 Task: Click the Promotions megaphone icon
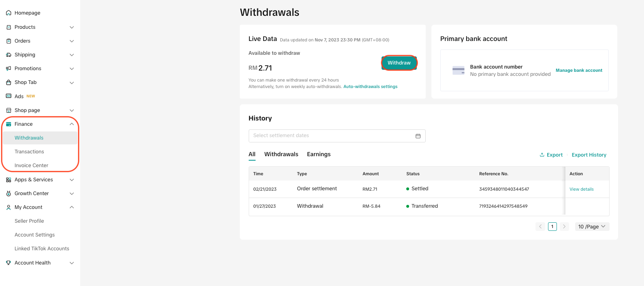[9, 69]
